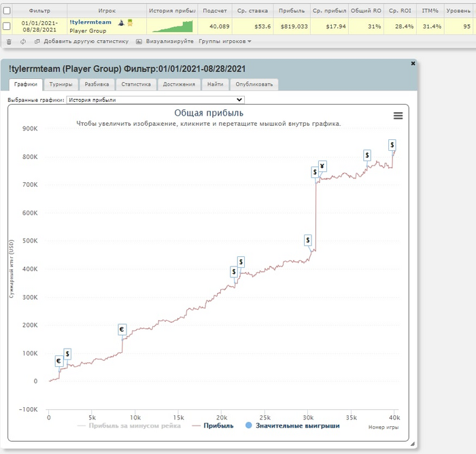Click the popup resize handle corner
The image size is (476, 454).
pyautogui.click(x=413, y=444)
